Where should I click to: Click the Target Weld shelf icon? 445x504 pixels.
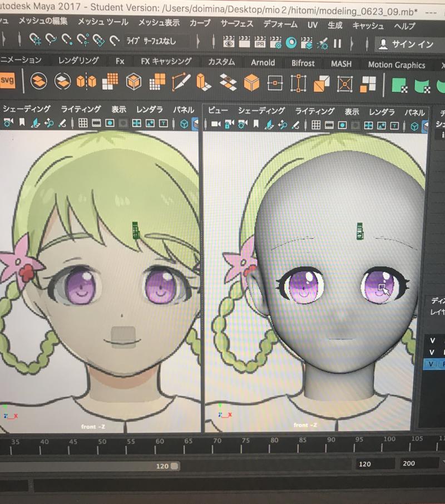(275, 83)
